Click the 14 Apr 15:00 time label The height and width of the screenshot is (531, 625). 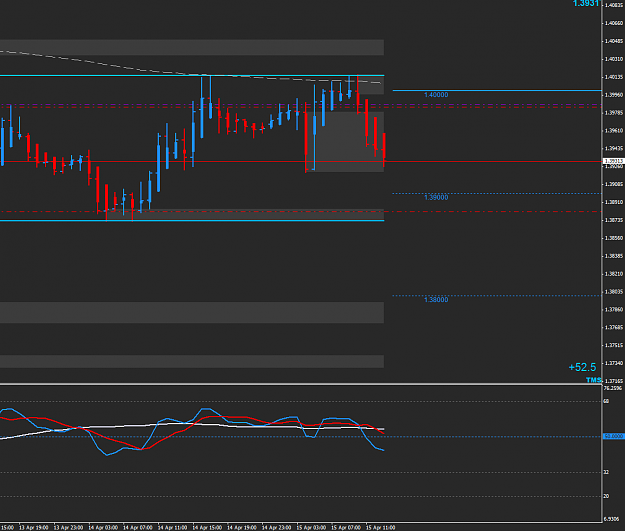(207, 527)
